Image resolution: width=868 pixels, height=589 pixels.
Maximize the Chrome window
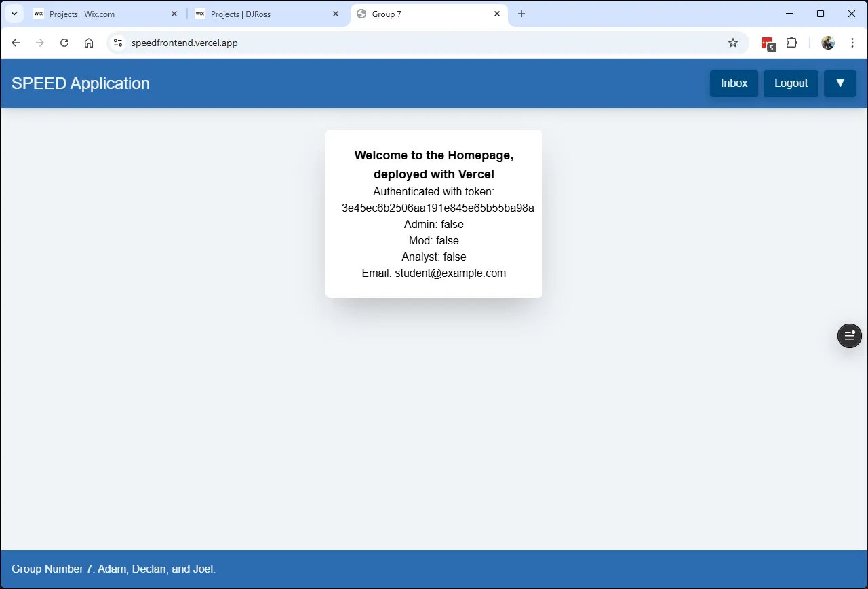pyautogui.click(x=821, y=14)
